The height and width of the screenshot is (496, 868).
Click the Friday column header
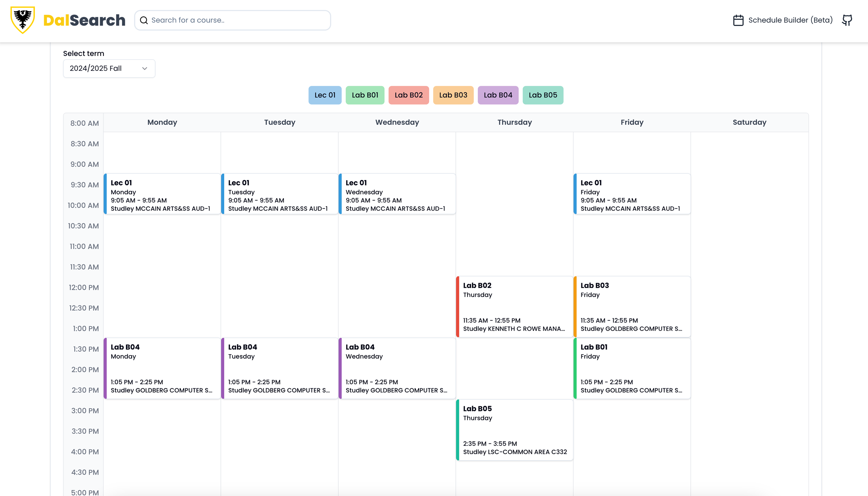(632, 122)
